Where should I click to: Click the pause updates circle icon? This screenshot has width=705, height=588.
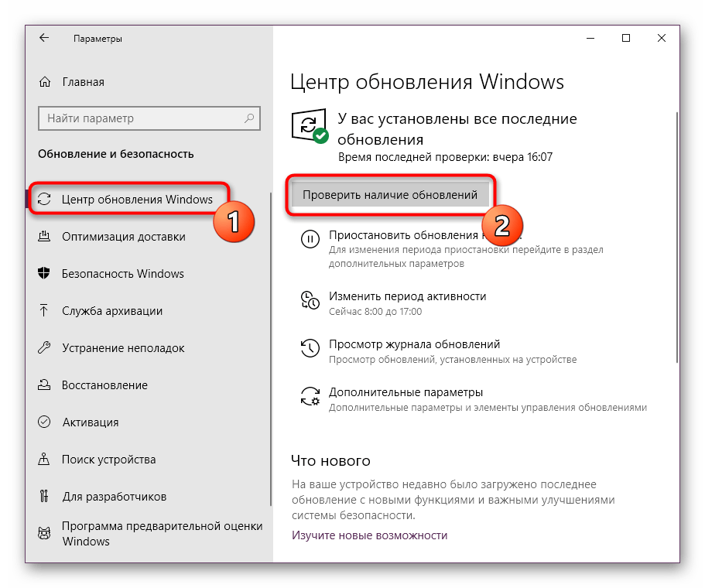tap(310, 240)
